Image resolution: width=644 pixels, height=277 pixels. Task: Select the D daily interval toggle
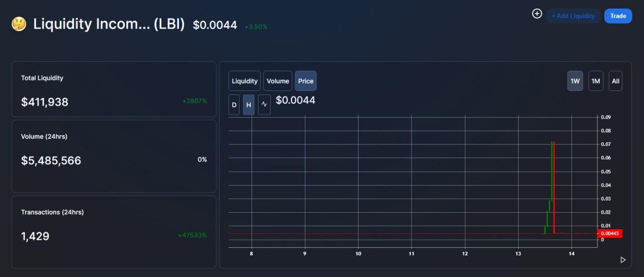(x=234, y=105)
